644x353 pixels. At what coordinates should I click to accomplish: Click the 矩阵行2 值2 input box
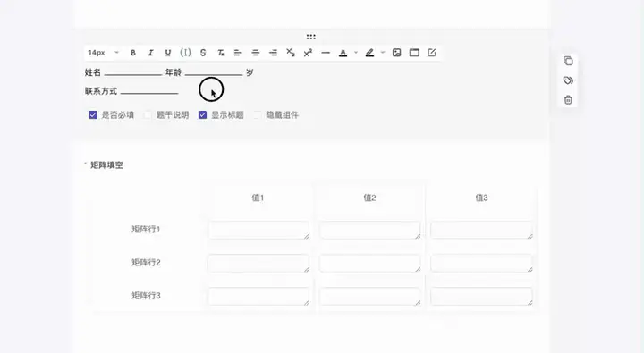click(370, 263)
